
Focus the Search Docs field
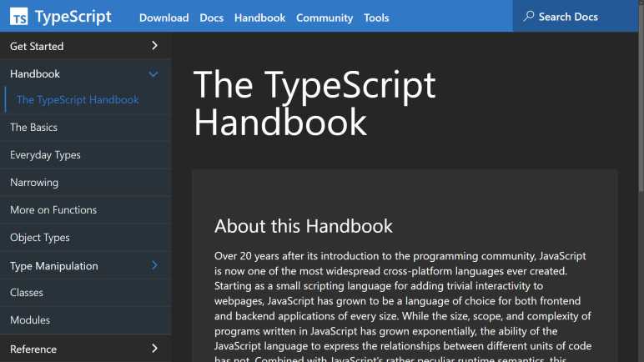(x=576, y=17)
